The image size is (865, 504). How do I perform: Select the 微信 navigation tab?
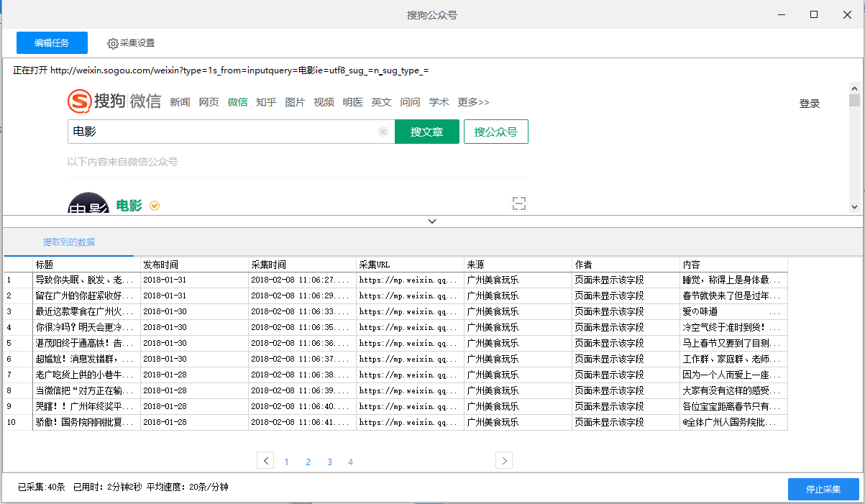[237, 102]
